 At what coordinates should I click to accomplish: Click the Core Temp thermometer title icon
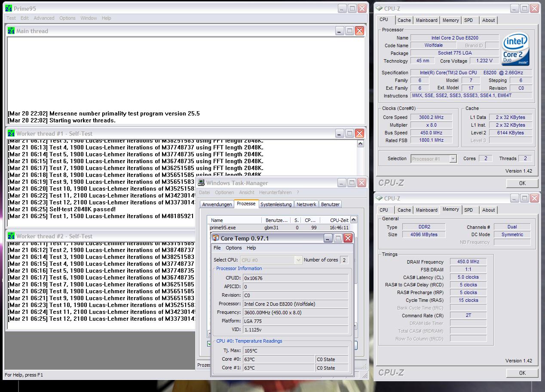point(216,238)
